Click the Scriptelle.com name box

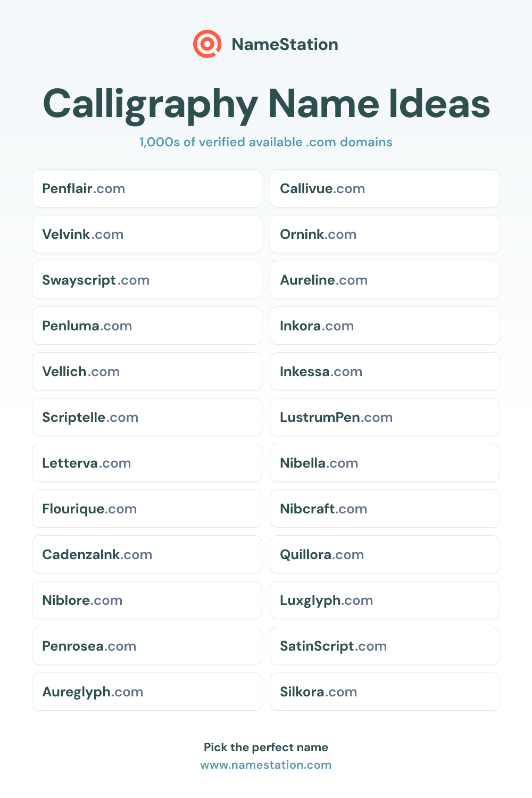pyautogui.click(x=147, y=417)
